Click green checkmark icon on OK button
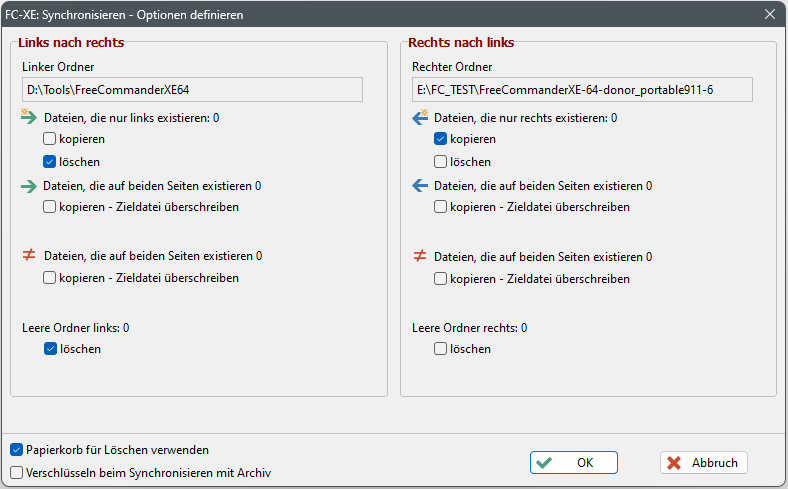 (544, 463)
